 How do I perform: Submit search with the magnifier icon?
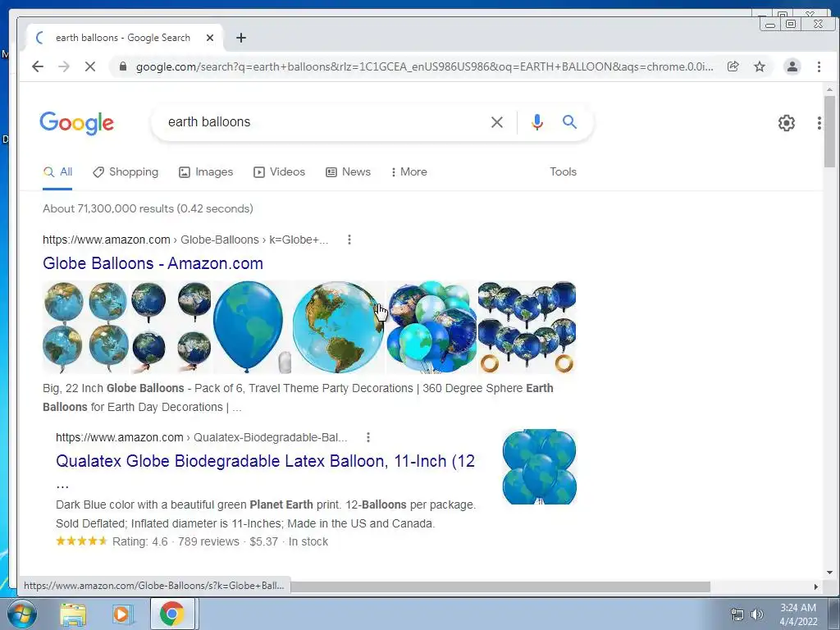[569, 122]
